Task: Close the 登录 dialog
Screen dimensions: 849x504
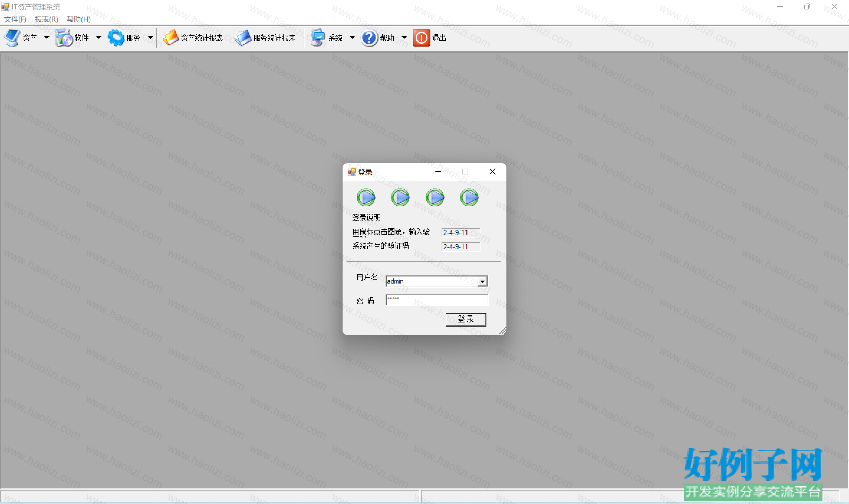Action: 492,172
